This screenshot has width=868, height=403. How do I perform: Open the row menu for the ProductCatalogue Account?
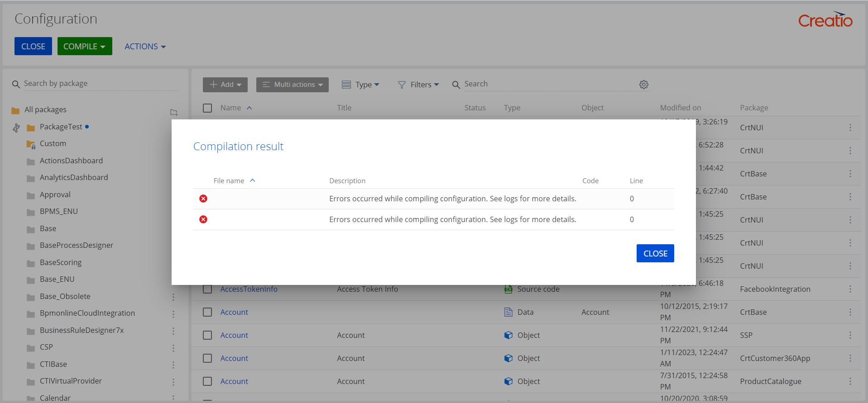click(850, 381)
